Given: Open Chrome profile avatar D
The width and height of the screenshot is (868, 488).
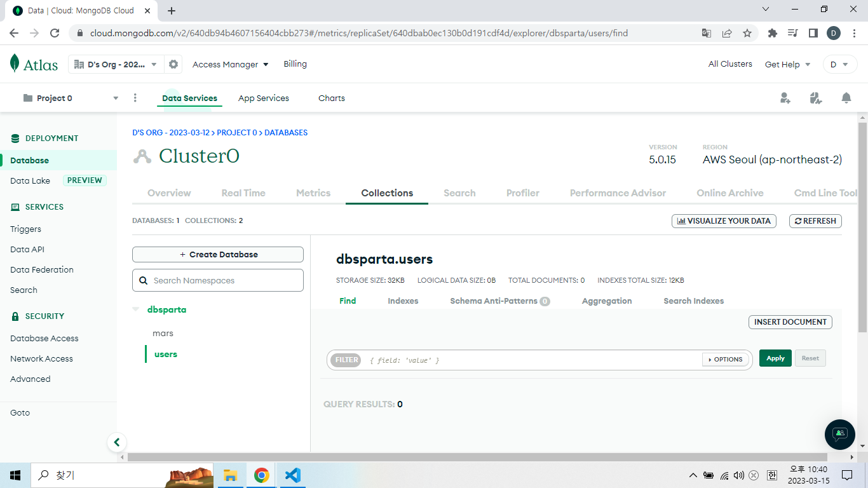Looking at the screenshot, I should point(834,33).
